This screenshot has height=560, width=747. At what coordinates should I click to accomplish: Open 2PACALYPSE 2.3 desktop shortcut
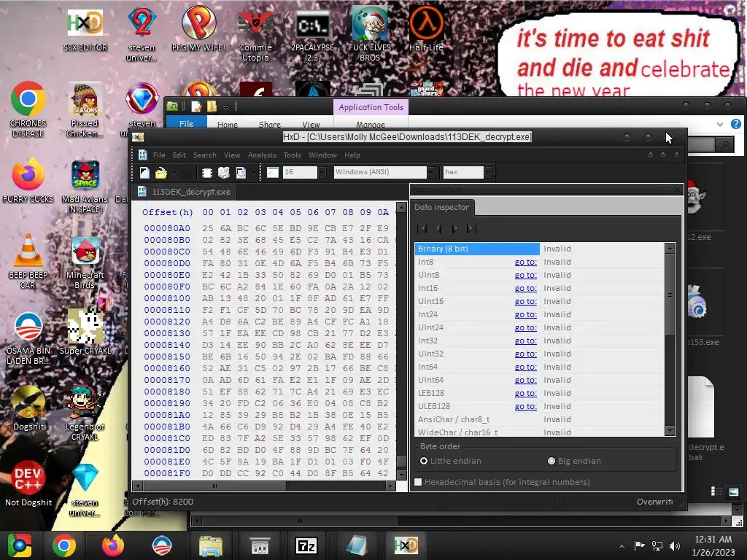click(x=312, y=36)
